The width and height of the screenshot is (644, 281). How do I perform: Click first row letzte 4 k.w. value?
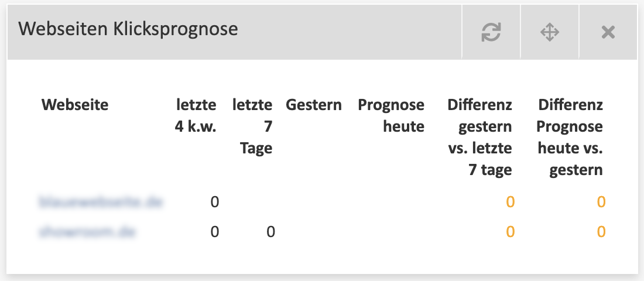214,202
